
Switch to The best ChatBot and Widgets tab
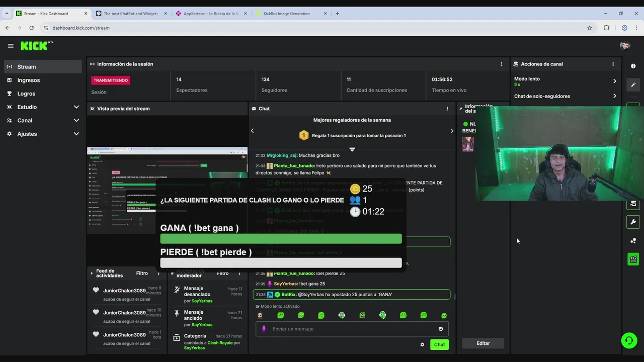click(130, 14)
